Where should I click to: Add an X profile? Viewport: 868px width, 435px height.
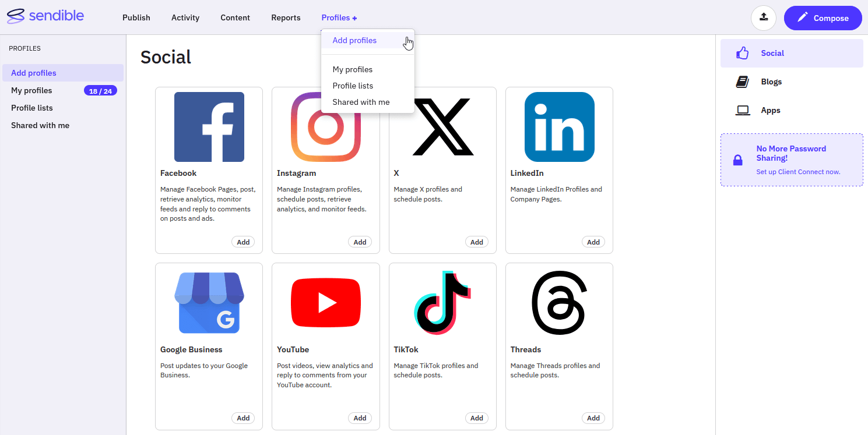click(x=477, y=242)
